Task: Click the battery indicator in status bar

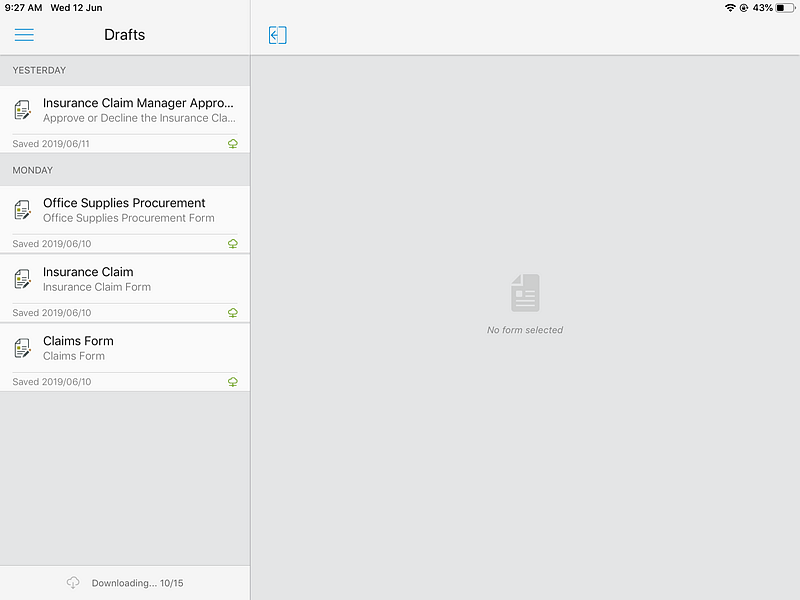Action: click(785, 8)
